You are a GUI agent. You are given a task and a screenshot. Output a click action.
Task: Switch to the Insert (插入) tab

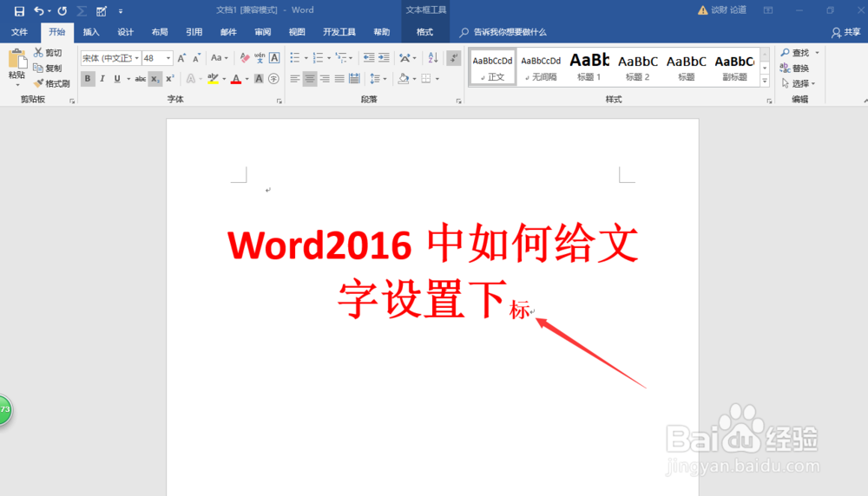click(91, 32)
